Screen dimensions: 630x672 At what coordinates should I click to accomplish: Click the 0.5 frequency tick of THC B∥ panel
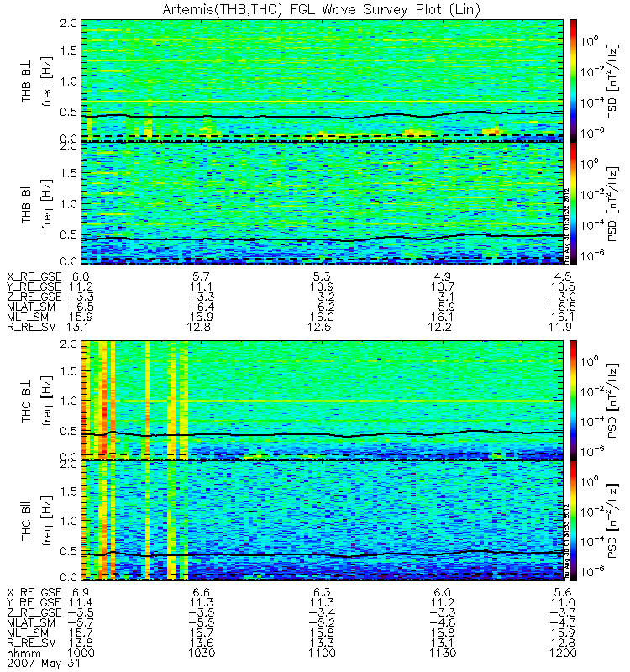tap(69, 551)
